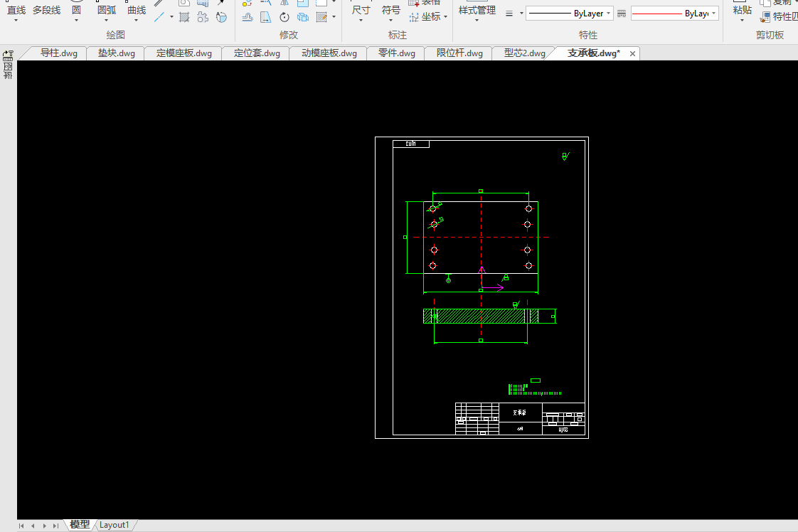Click the linetype pattern icon between ByLayer boxes
The image size is (798, 532).
622,14
